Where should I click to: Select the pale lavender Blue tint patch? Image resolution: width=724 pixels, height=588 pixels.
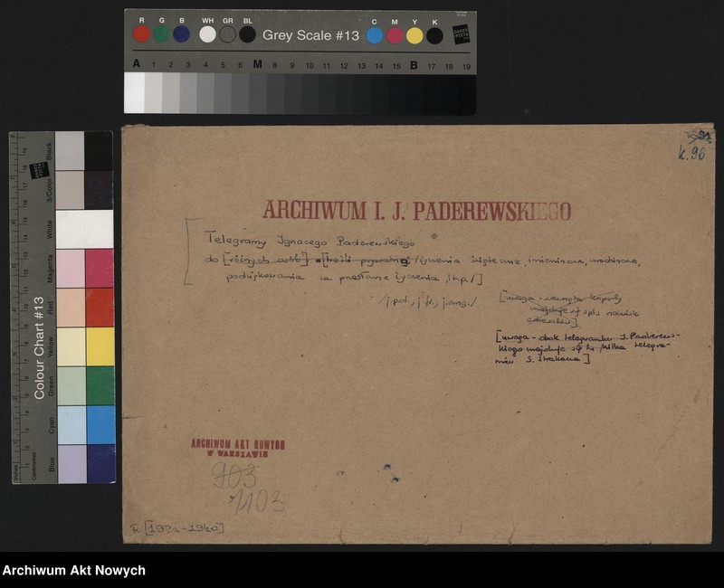coord(72,465)
